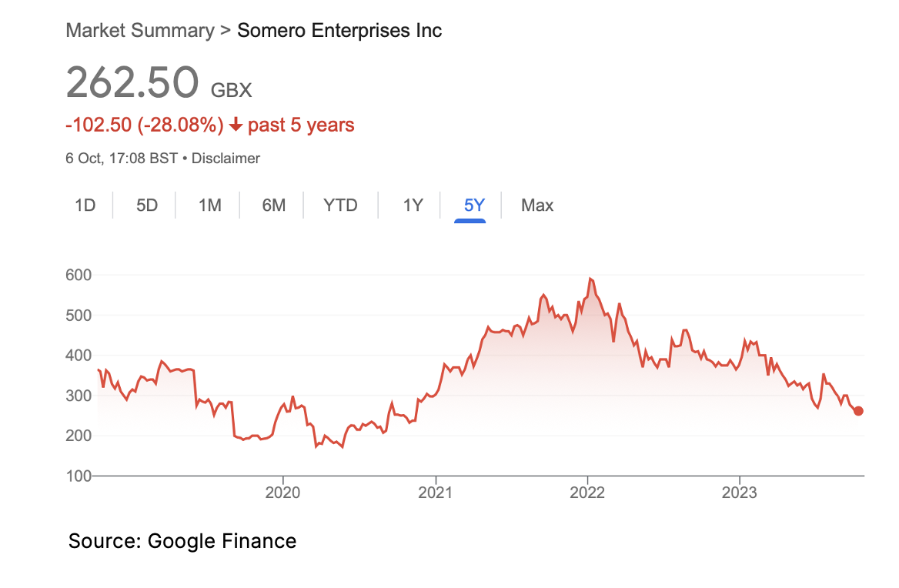
Task: Select the 1Y time range
Action: coord(413,205)
